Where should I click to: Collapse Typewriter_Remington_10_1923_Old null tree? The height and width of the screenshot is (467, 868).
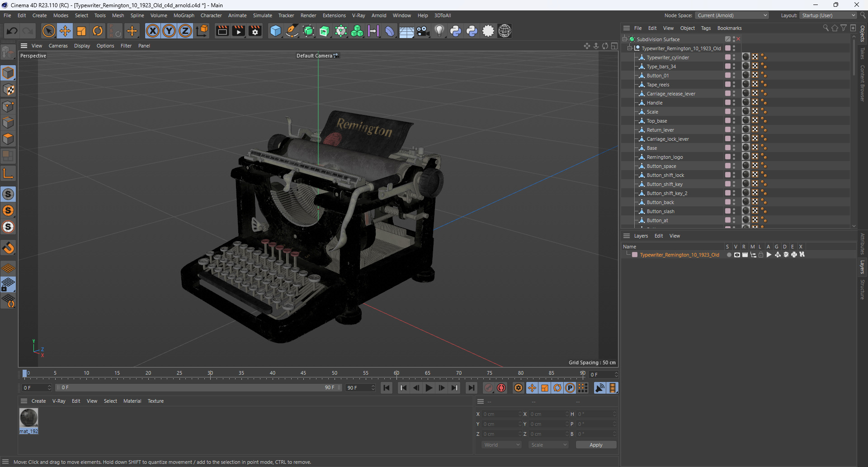coord(629,48)
